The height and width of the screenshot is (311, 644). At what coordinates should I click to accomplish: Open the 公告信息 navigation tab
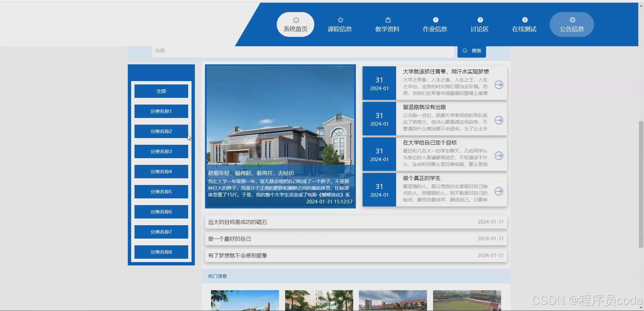[x=571, y=29]
